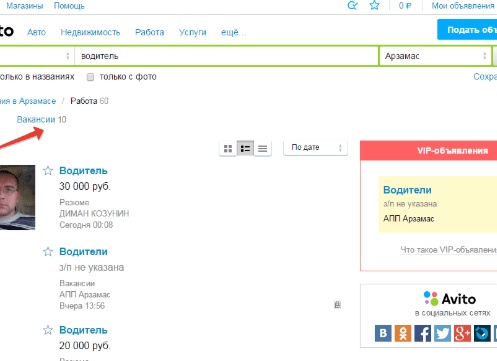Image resolution: width=497 pixels, height=361 pixels.
Task: Open the 'По дате' sort dropdown
Action: coord(315,148)
